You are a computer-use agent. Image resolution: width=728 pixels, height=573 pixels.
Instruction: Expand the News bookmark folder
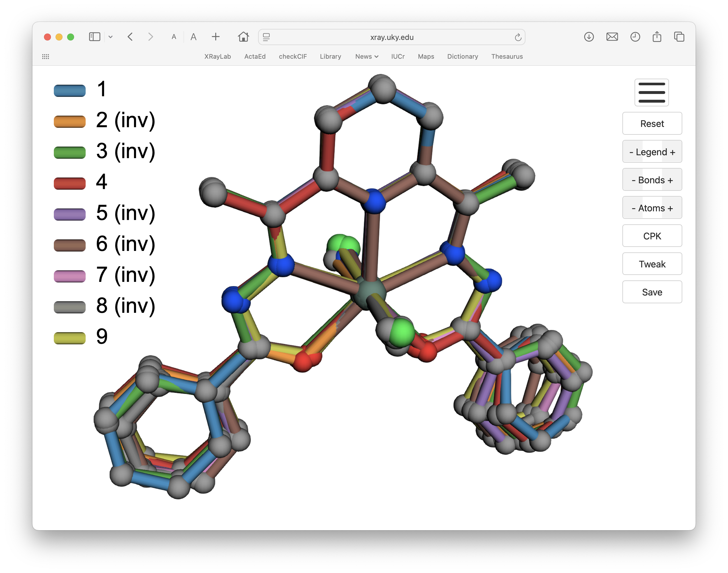click(367, 56)
